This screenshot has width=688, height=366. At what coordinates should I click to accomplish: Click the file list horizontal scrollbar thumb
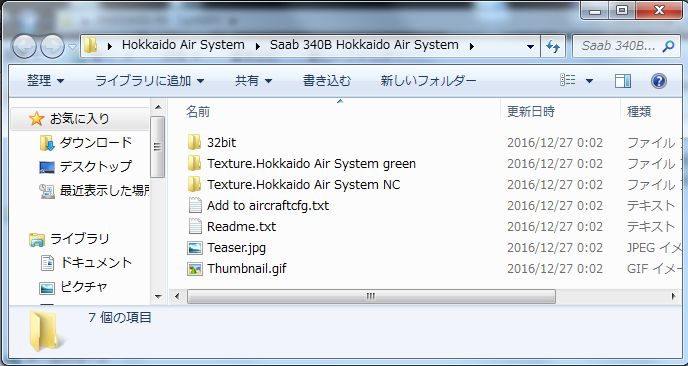pos(371,296)
